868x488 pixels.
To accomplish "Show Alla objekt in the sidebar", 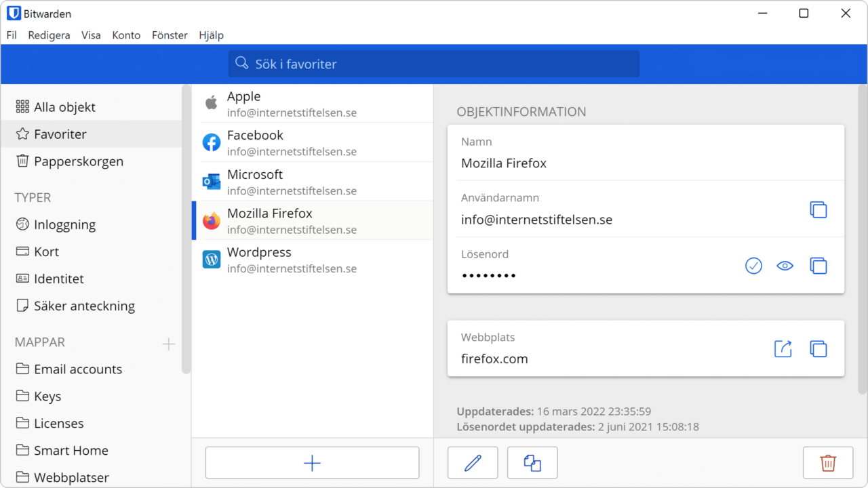I will [92, 107].
